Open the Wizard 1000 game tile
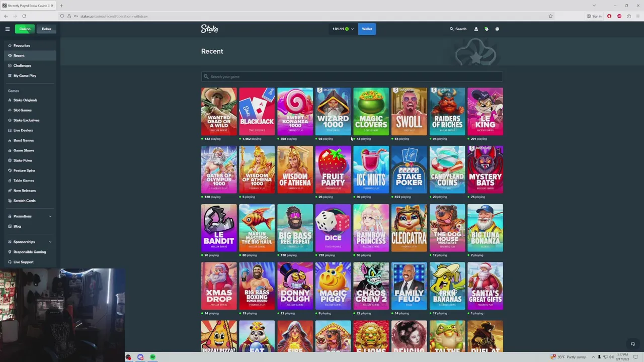Viewport: 644px width, 362px height. point(333,112)
